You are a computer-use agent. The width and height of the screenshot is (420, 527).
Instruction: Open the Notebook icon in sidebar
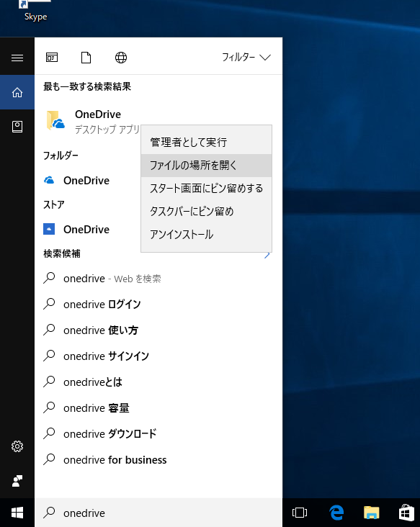[x=17, y=127]
